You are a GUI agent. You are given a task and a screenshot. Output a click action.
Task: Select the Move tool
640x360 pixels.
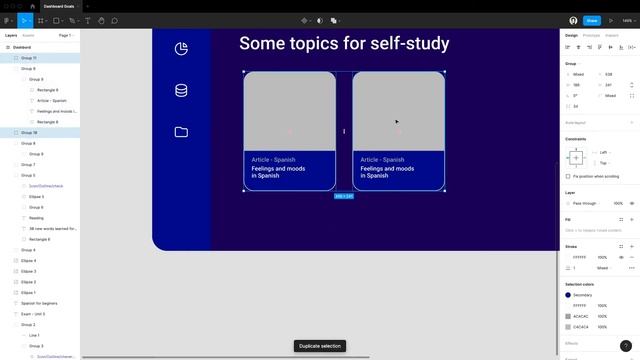tap(24, 20)
